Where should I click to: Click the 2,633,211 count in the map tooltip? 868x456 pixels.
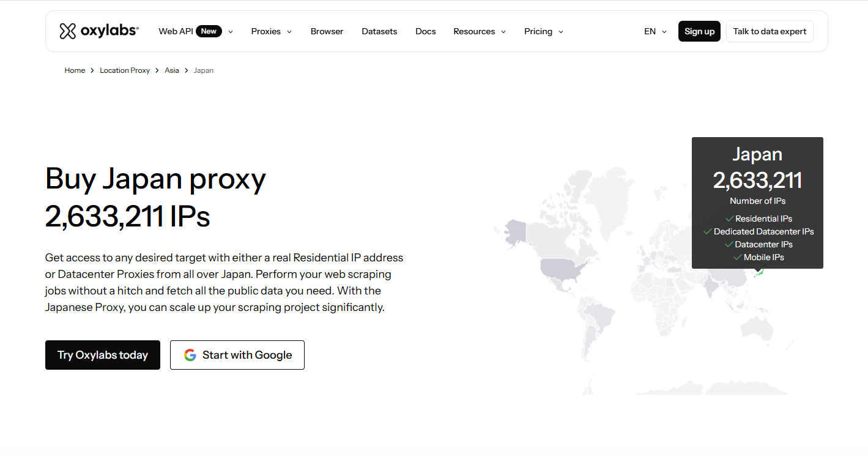tap(757, 180)
